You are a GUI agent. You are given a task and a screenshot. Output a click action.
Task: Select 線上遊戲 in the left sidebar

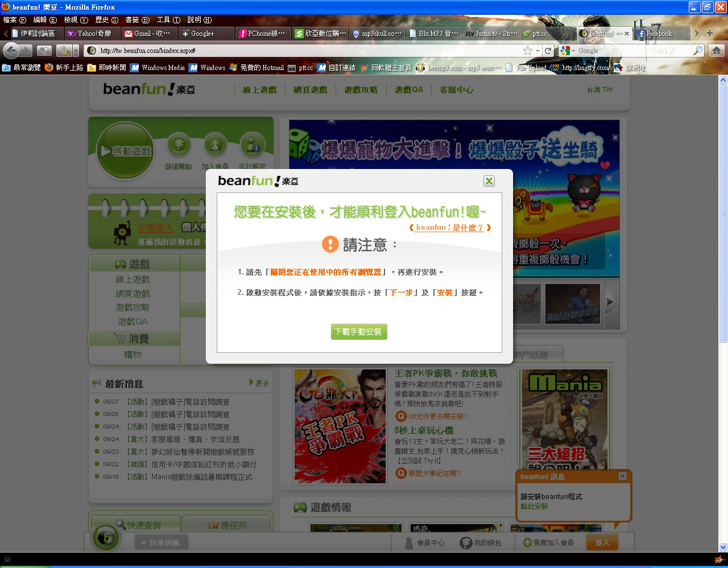(133, 279)
